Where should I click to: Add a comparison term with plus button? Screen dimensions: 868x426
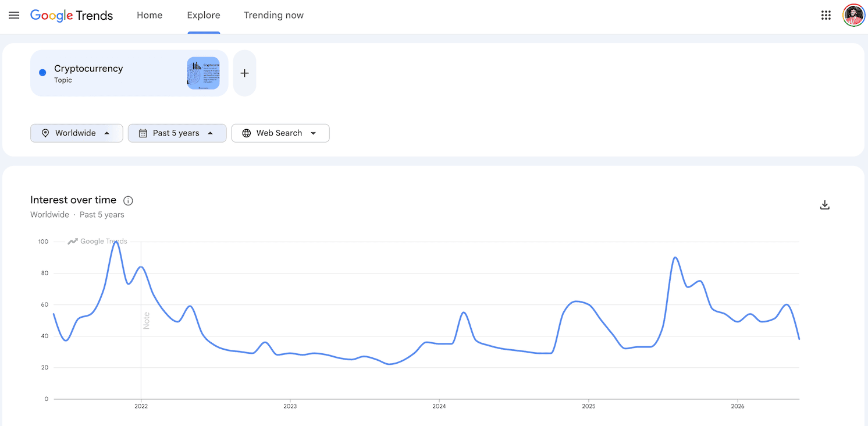(244, 73)
